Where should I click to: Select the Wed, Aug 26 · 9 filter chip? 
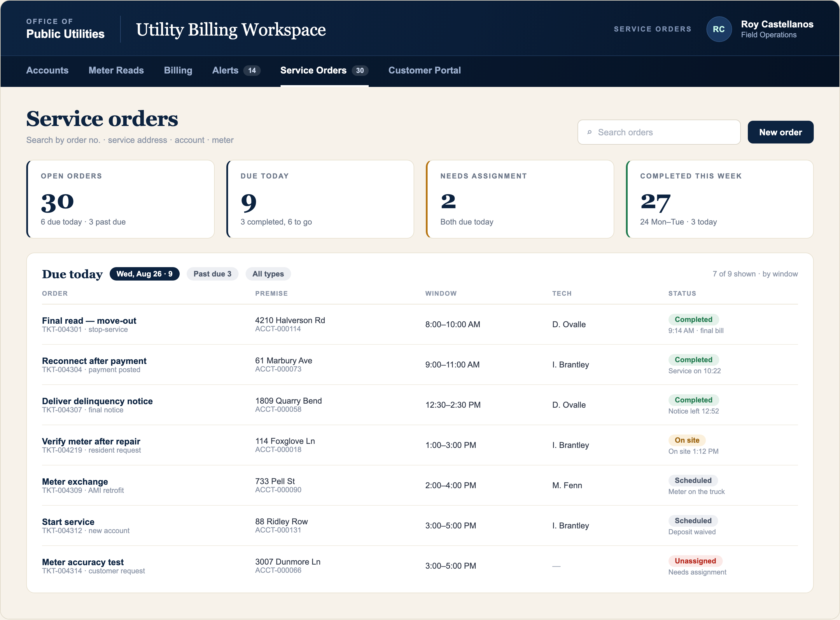point(144,274)
